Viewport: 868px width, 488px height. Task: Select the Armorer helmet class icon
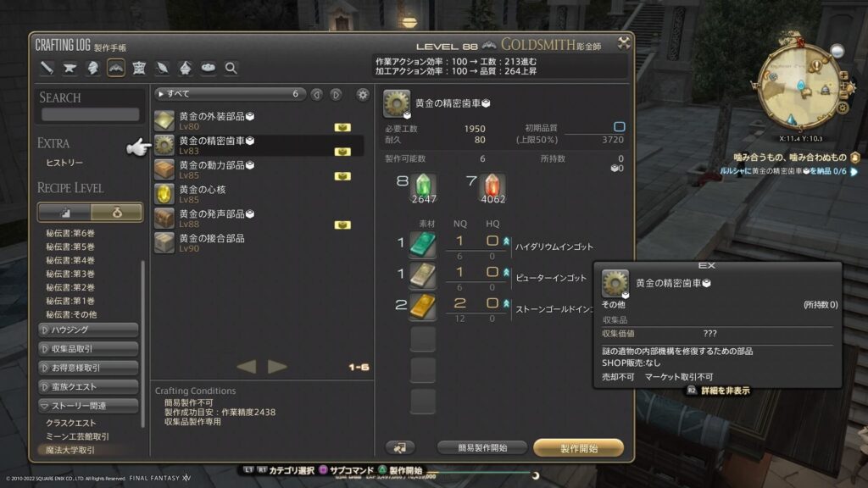pos(93,68)
